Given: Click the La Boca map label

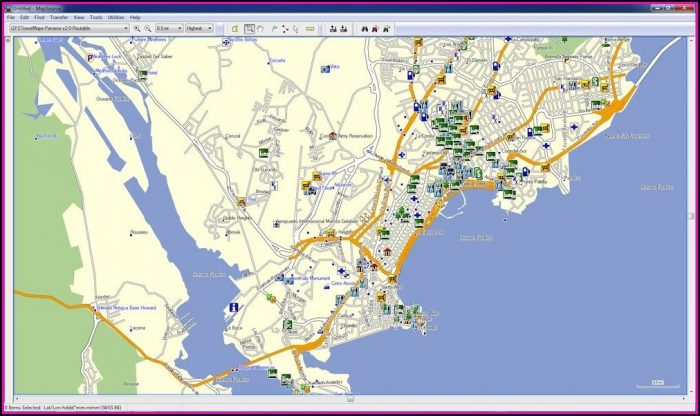Looking at the screenshot, I should coord(234,328).
